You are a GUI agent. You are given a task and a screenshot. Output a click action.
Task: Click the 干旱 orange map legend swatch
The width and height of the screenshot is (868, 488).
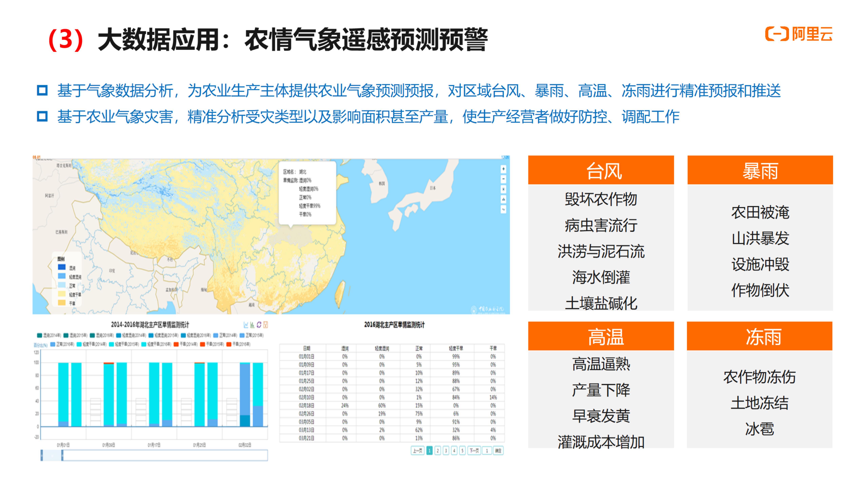point(62,302)
